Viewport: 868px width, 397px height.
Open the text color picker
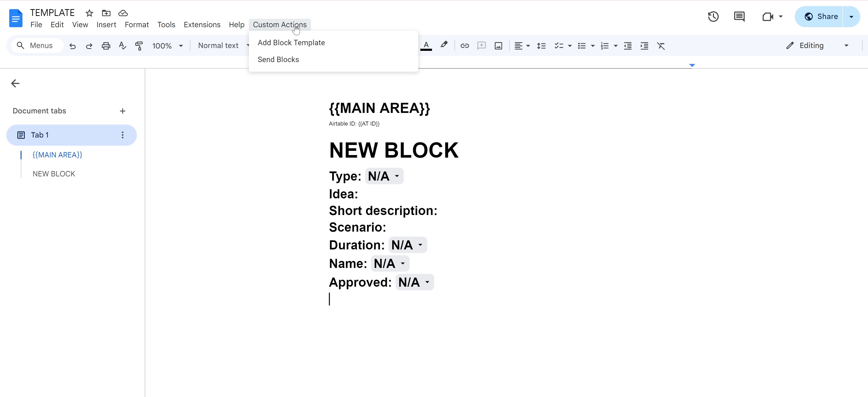pos(426,46)
